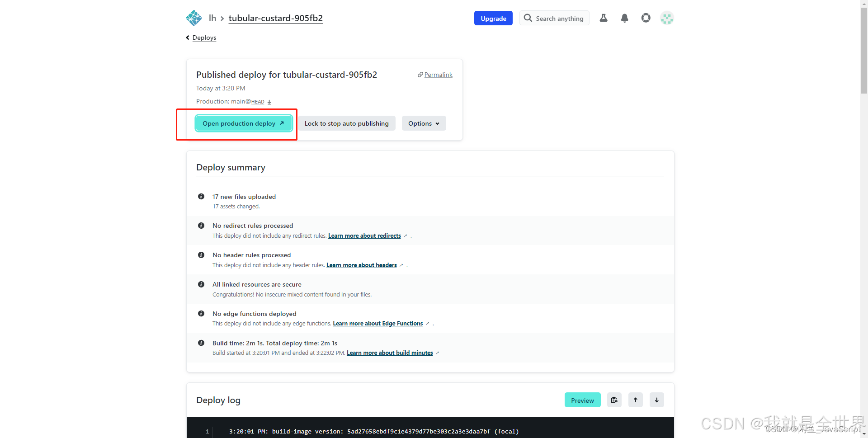Select text '17 new files uploaded'
Viewport: 868px width, 438px height.
click(244, 197)
